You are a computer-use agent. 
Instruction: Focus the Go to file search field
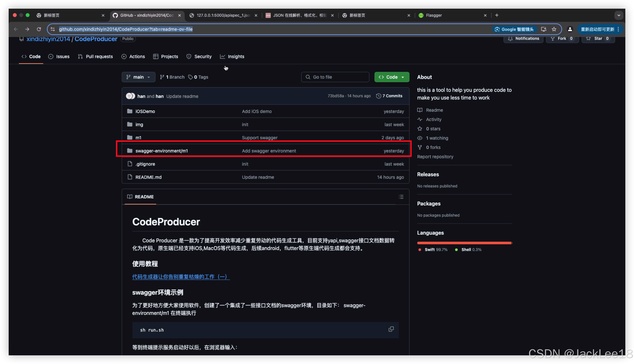click(x=335, y=77)
